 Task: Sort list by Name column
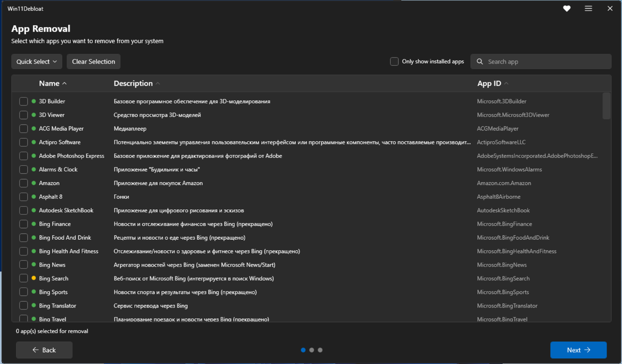click(53, 83)
